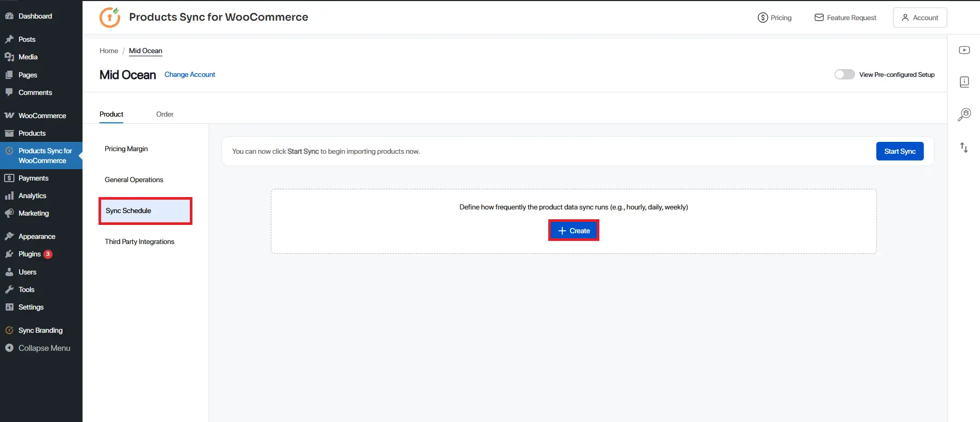Click the sync frequency description text
Viewport: 980px width, 422px height.
(574, 207)
